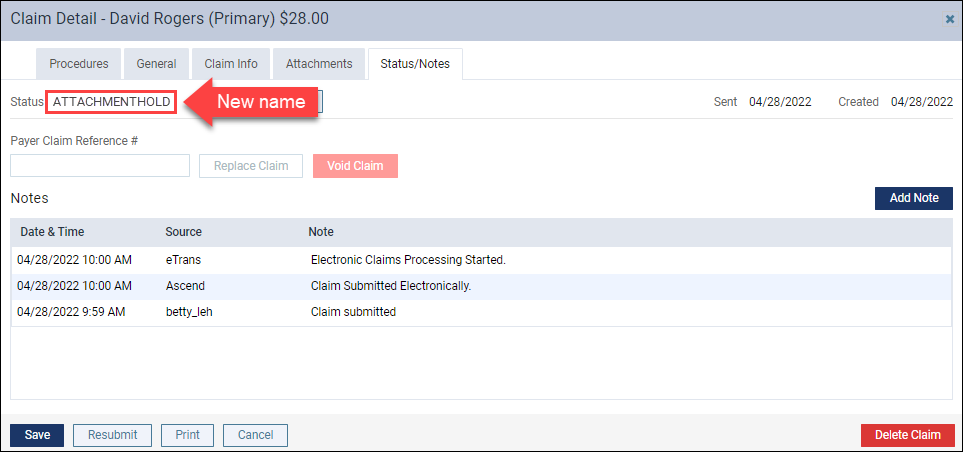This screenshot has height=452, width=963.
Task: Click the Source column header
Action: click(184, 232)
